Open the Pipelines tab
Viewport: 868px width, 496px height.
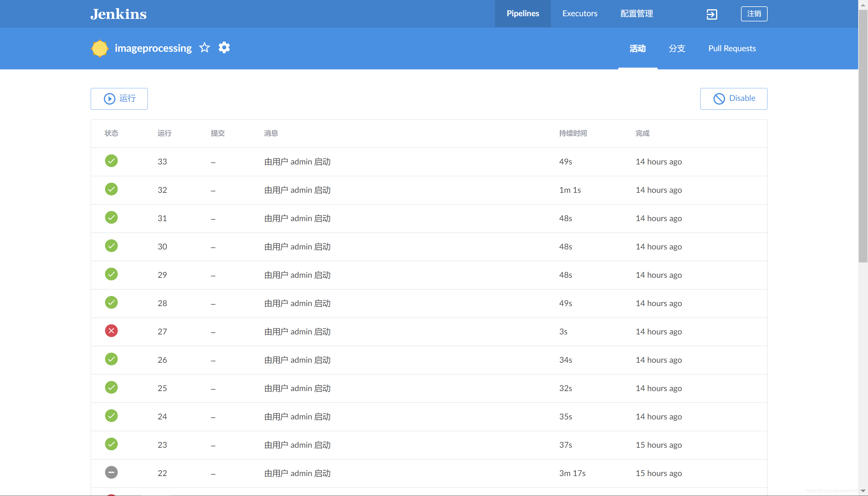coord(523,14)
